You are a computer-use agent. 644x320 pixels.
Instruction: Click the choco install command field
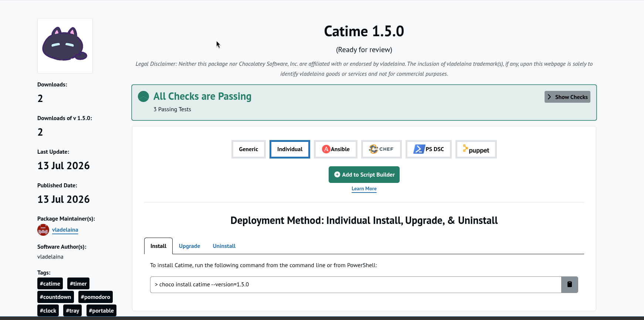coord(356,285)
